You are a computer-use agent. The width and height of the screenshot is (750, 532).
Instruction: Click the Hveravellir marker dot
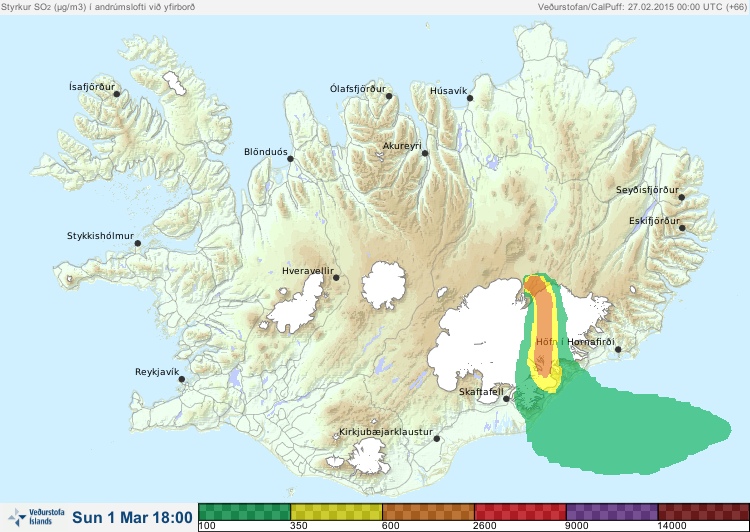[x=336, y=277]
